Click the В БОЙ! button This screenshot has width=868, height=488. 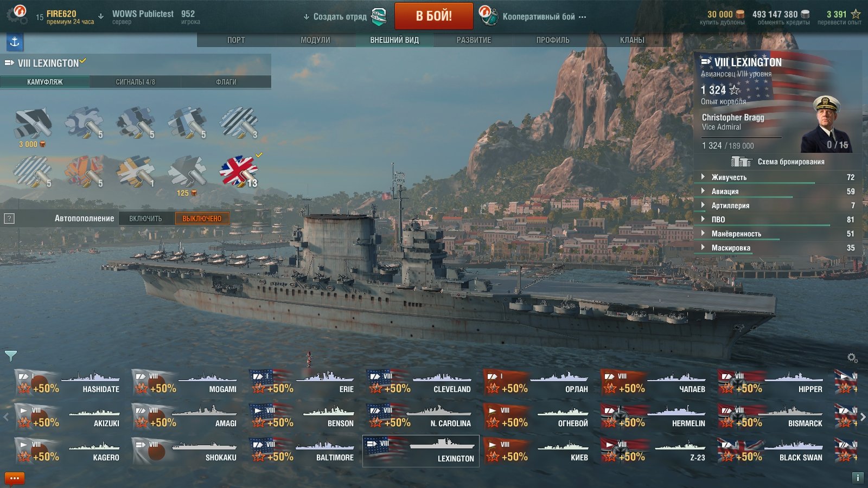click(434, 16)
